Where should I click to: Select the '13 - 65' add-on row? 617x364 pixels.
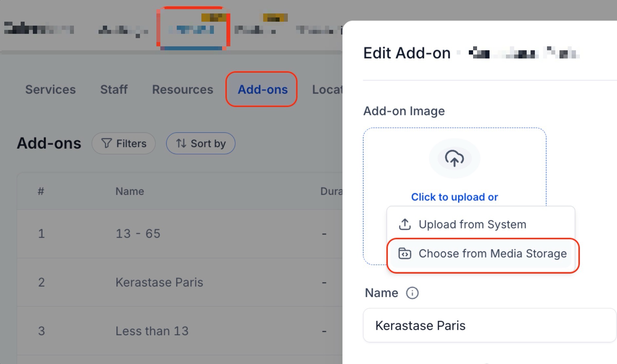click(138, 234)
